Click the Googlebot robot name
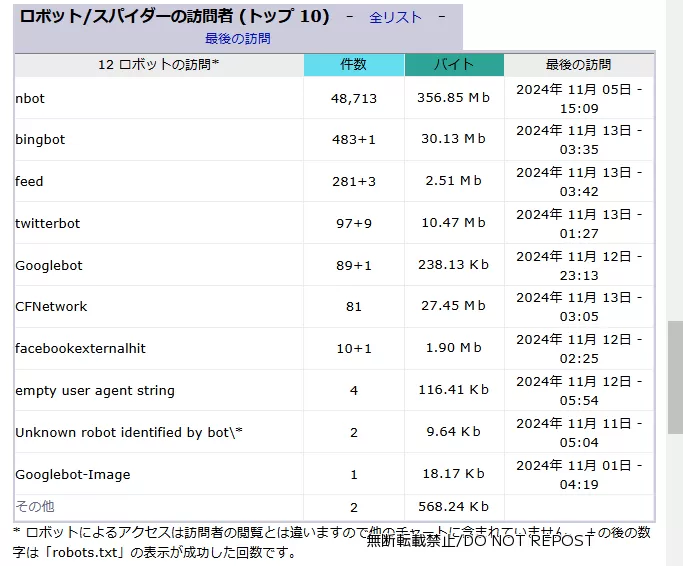This screenshot has width=683, height=566. pyautogui.click(x=49, y=266)
